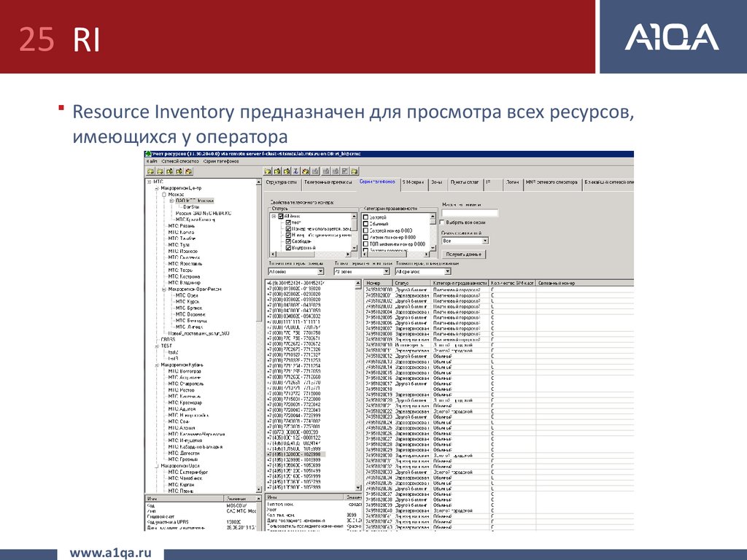Click the app icon in the window title bar
The height and width of the screenshot is (560, 747).
pos(148,154)
